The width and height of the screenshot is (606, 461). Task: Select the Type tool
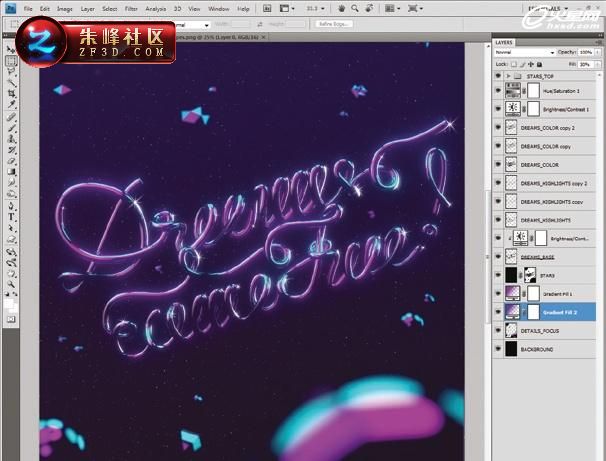point(11,217)
